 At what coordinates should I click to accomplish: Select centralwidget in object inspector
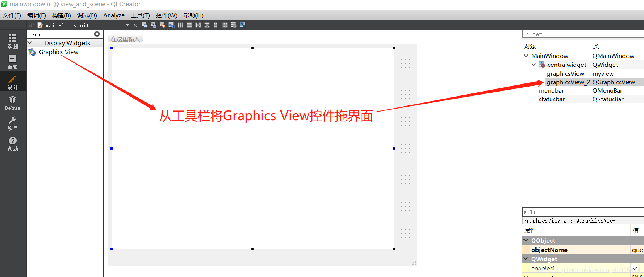pos(567,65)
